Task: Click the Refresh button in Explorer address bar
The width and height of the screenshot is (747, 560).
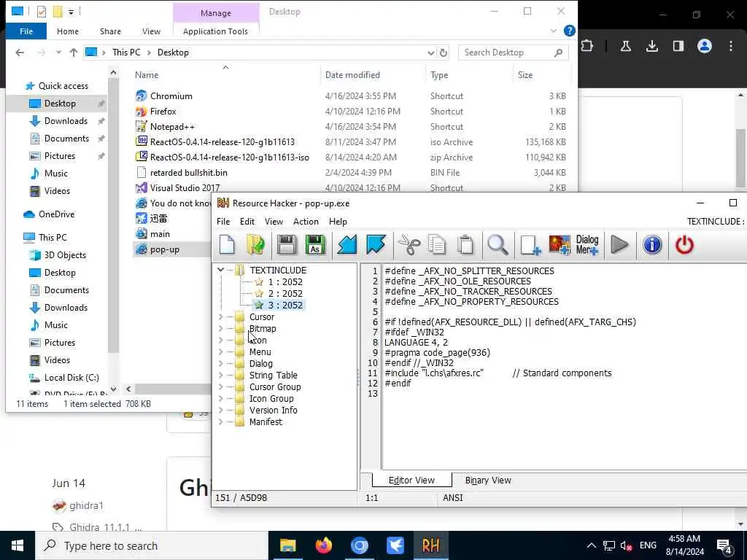Action: (444, 52)
